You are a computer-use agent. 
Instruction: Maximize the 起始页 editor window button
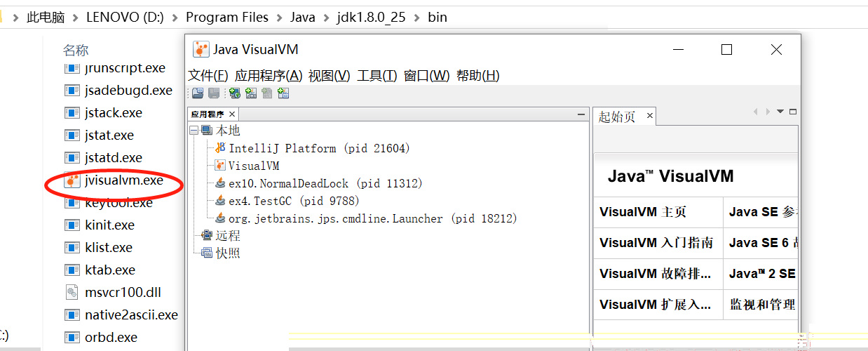pyautogui.click(x=793, y=112)
